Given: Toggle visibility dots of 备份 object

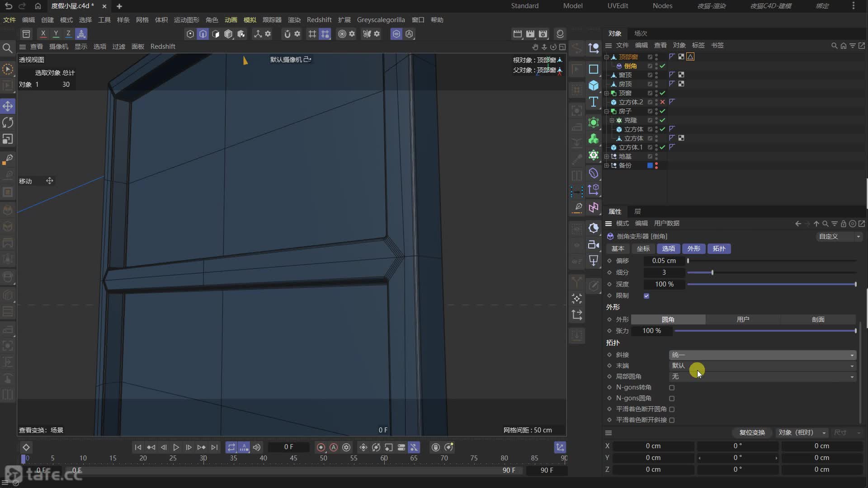Looking at the screenshot, I should click(656, 165).
